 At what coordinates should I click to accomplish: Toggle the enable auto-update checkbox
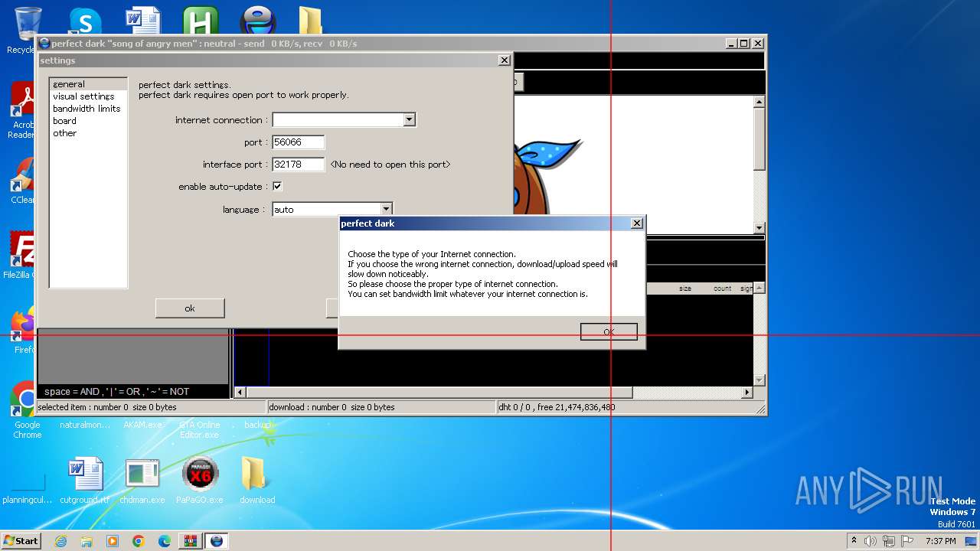[x=277, y=186]
